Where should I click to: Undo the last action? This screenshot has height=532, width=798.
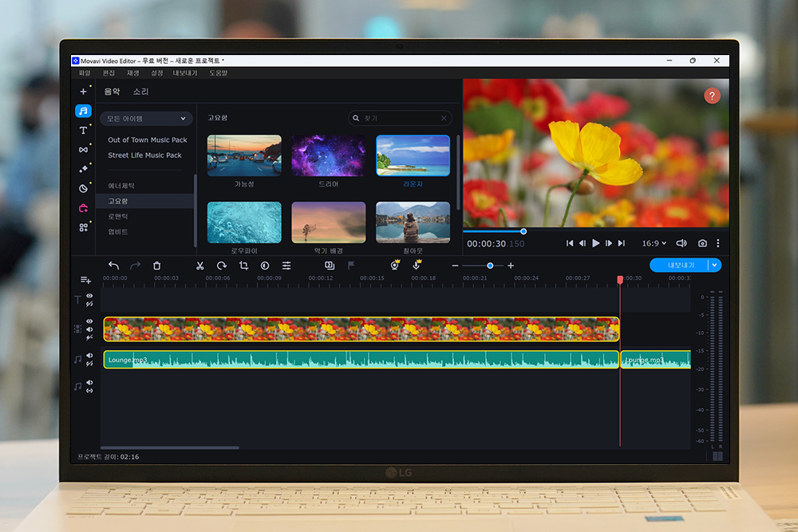(113, 266)
